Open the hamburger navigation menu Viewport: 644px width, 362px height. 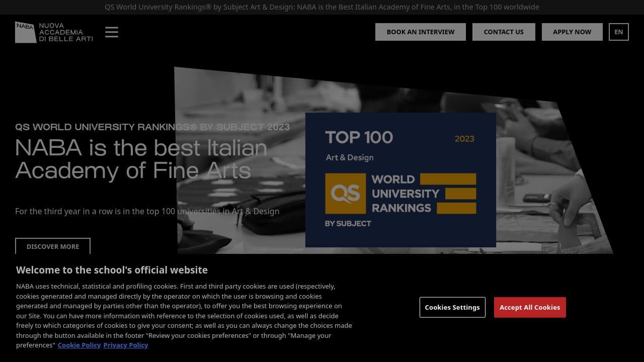click(x=111, y=32)
